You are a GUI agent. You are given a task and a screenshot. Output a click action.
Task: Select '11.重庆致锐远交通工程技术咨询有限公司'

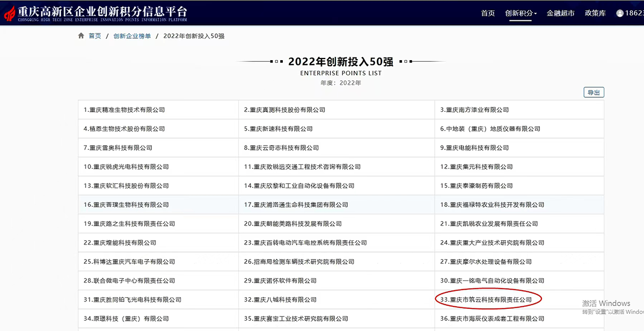(302, 167)
